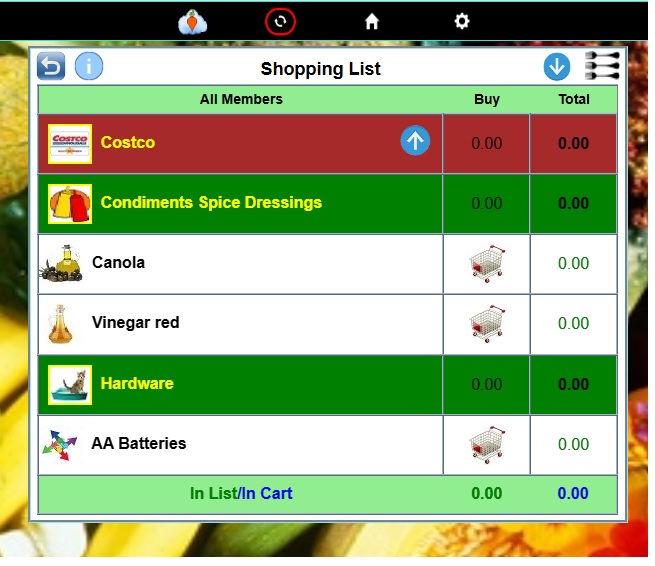Click the up arrow in Costco row
The height and width of the screenshot is (566, 655).
[415, 141]
